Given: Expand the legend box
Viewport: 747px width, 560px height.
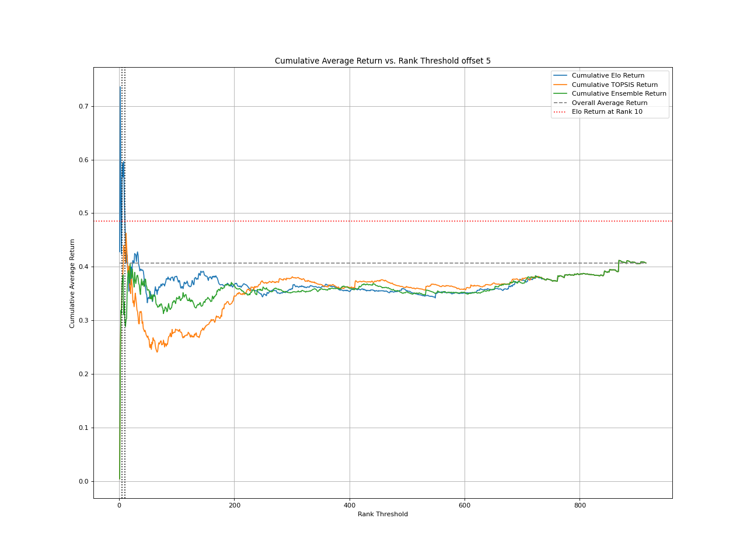Looking at the screenshot, I should (609, 93).
